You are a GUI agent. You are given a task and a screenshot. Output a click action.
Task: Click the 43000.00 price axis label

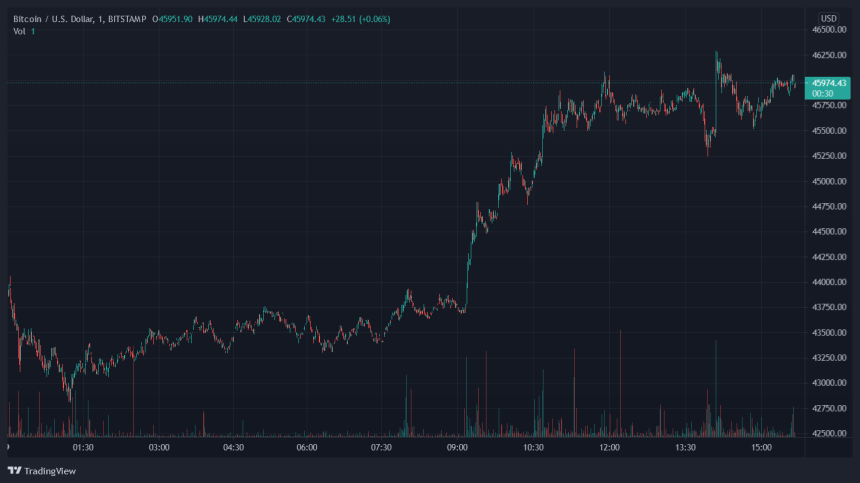(x=828, y=383)
